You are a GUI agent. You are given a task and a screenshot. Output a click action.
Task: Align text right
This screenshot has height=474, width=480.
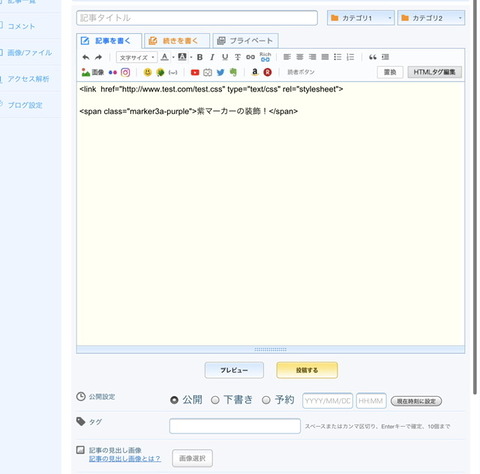(x=312, y=57)
